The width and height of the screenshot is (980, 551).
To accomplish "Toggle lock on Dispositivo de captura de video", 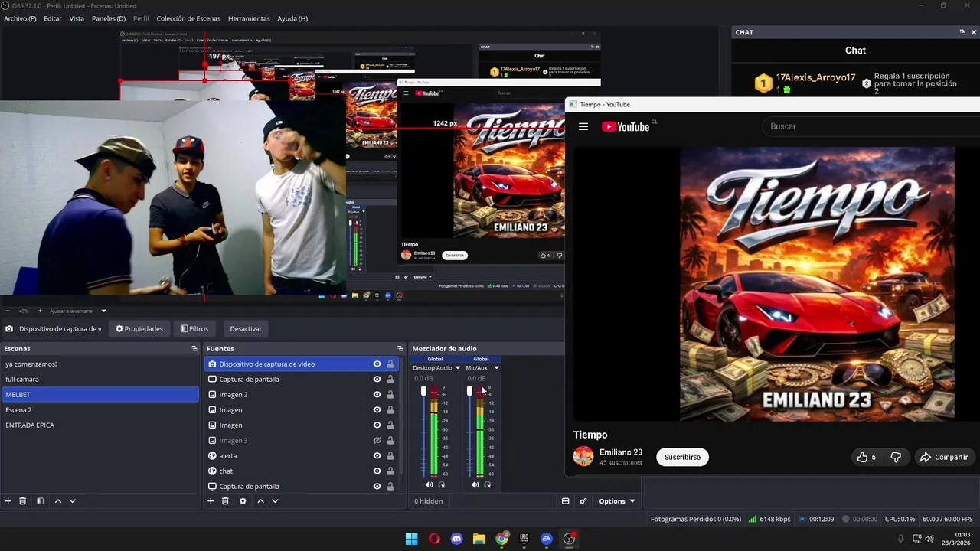I will point(390,364).
